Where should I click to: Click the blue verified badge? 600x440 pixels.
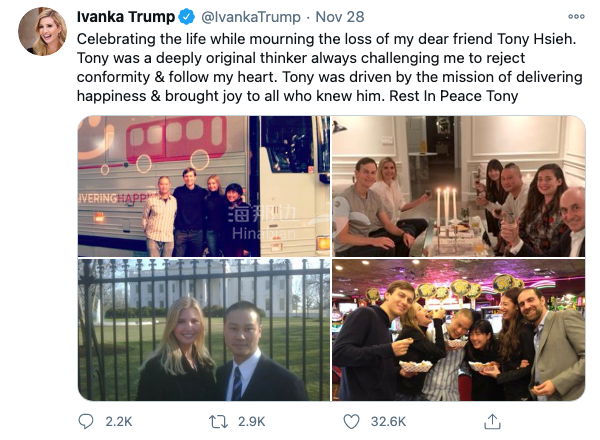pos(187,17)
